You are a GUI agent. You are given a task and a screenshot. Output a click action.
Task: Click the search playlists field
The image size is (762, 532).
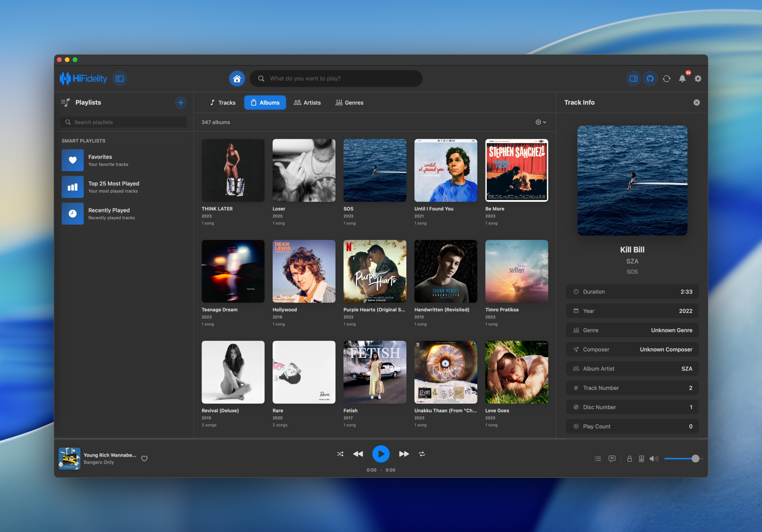click(123, 122)
